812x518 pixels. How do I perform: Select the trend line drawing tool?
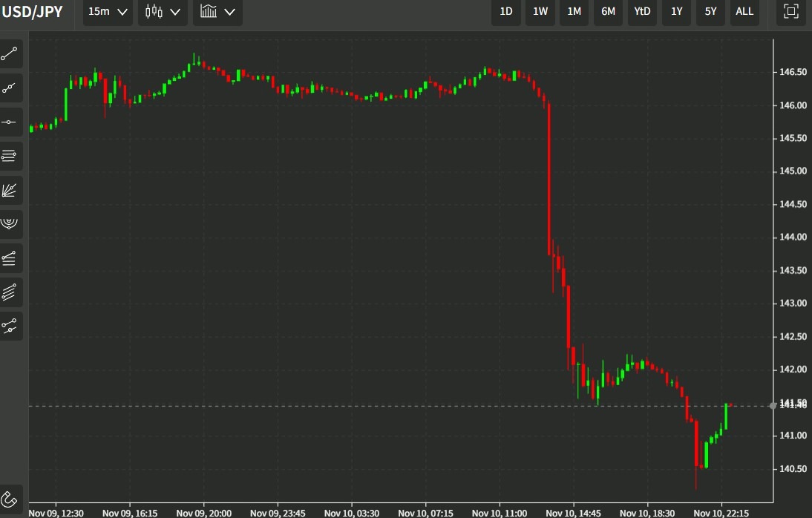tap(10, 53)
